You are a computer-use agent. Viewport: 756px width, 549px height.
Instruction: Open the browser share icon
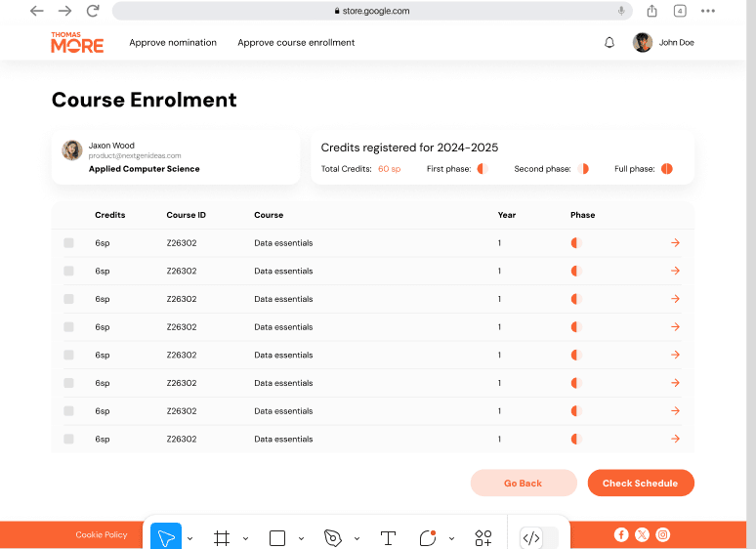coord(651,11)
